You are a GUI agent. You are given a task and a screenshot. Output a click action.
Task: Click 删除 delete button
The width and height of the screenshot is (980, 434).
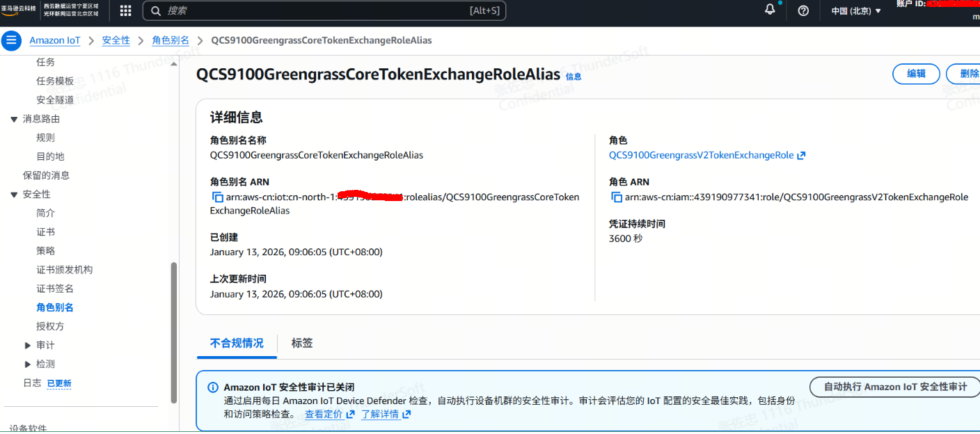(x=964, y=74)
